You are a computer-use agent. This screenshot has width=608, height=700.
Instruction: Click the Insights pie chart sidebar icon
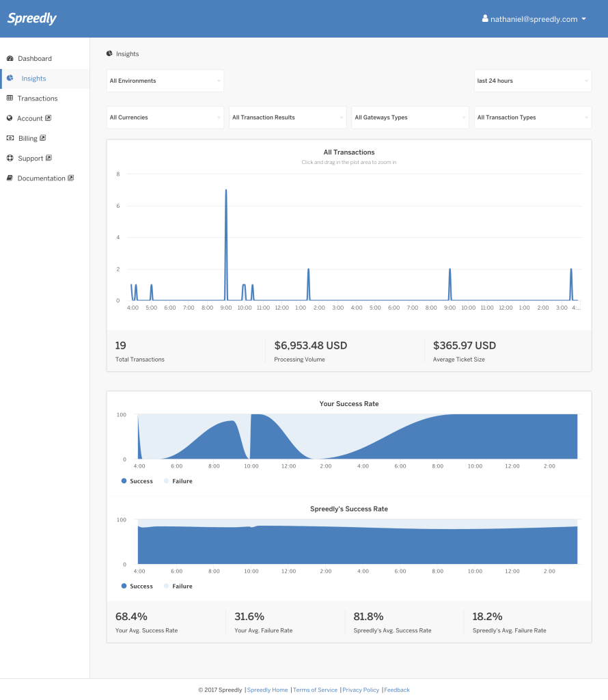coord(10,79)
